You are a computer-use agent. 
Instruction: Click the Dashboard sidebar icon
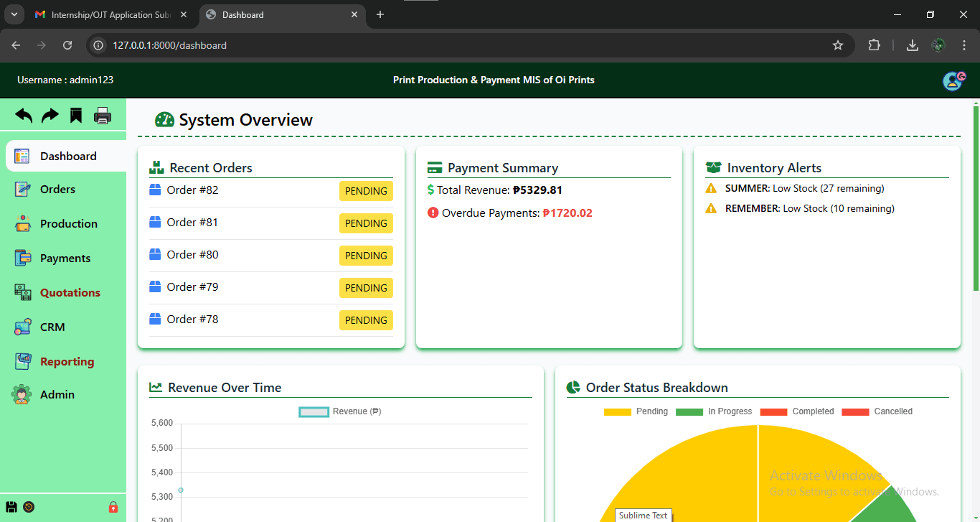(22, 156)
